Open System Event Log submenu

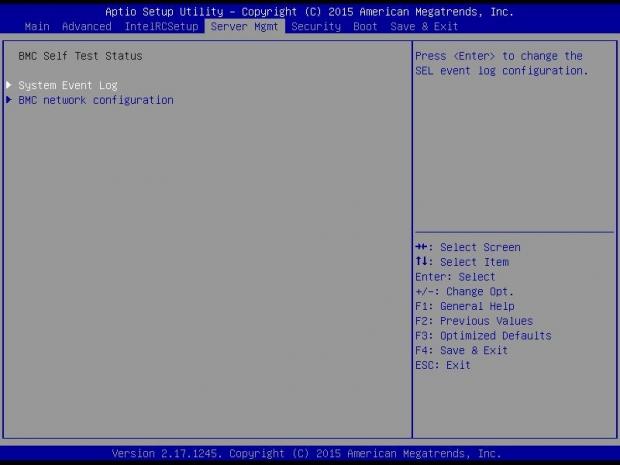point(68,85)
